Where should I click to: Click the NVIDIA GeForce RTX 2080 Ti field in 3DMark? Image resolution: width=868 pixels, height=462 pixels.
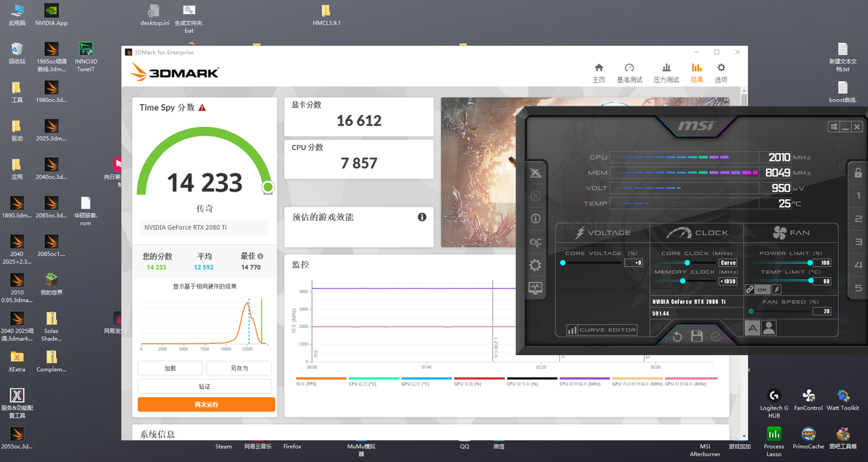tap(205, 227)
